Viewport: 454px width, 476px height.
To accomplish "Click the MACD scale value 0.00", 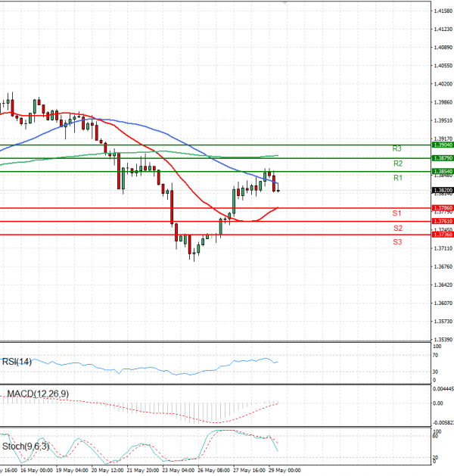I will (x=438, y=403).
